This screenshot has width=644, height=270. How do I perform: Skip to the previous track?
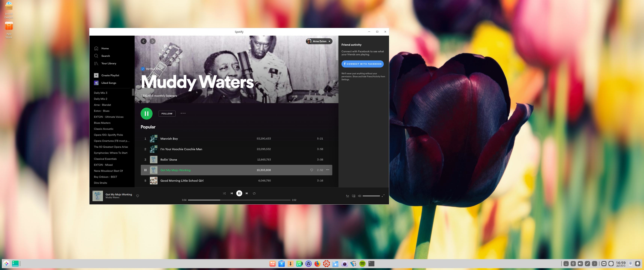tap(232, 193)
